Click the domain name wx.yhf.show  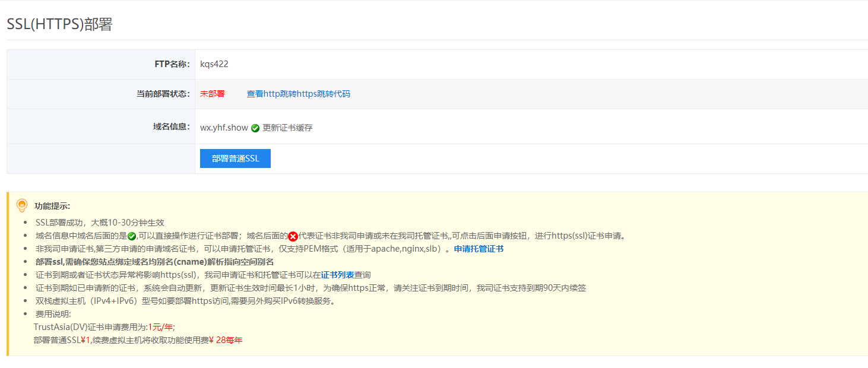(x=224, y=128)
